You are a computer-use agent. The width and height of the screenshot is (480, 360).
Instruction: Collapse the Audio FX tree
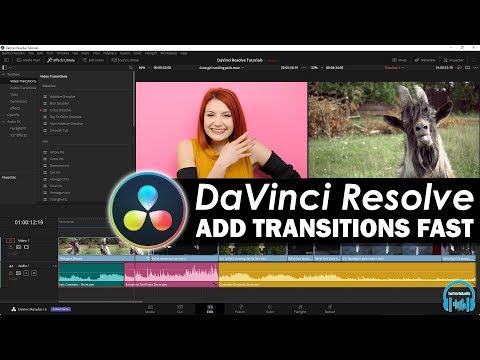coord(4,122)
